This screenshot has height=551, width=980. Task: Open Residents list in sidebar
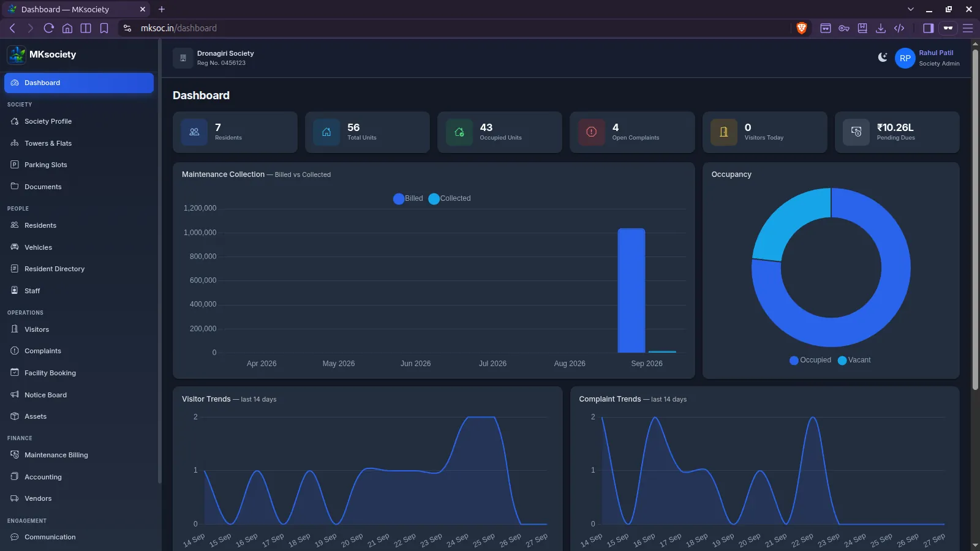(79, 225)
